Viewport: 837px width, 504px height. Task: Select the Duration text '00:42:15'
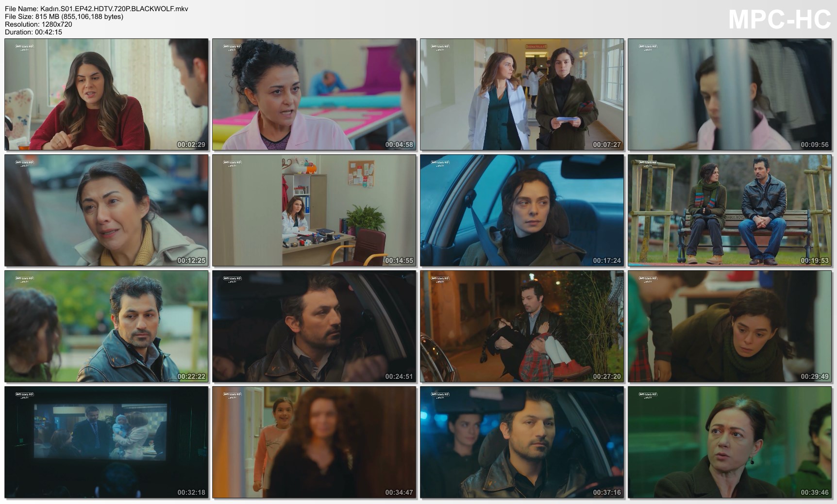pos(48,32)
